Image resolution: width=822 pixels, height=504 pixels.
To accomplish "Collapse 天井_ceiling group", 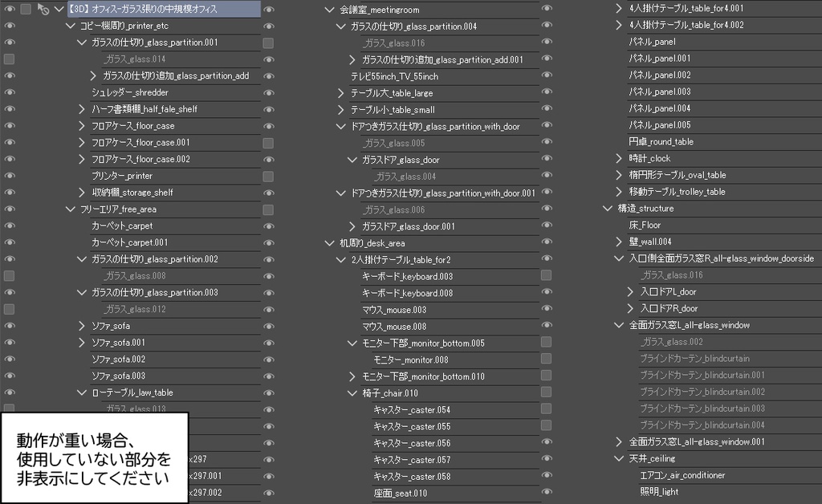I will click(x=619, y=458).
